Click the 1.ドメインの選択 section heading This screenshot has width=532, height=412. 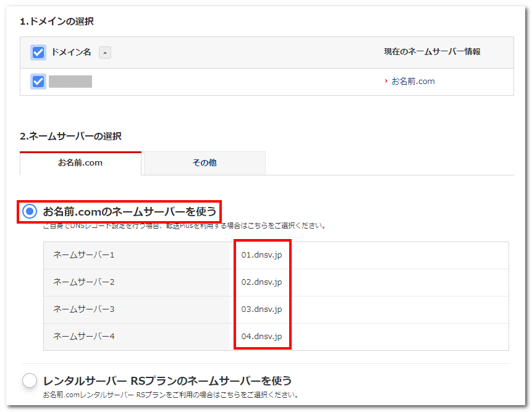click(x=57, y=22)
